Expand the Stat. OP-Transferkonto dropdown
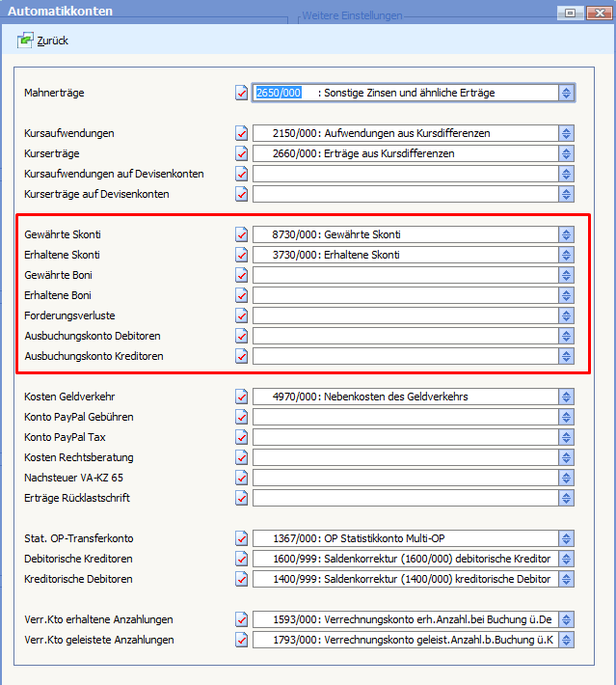This screenshot has width=616, height=685. 567,539
